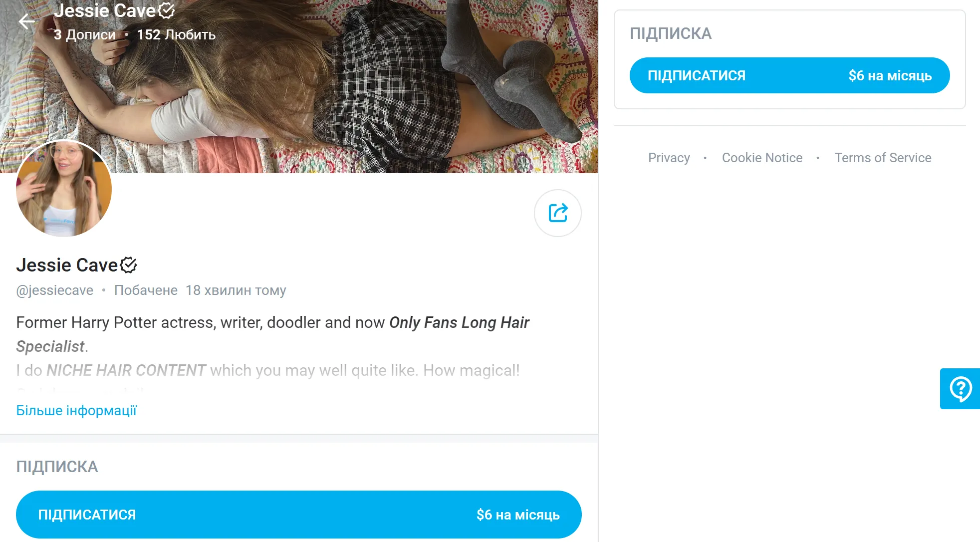The width and height of the screenshot is (980, 542).
Task: Switch to the 3 Допоси posts view
Action: click(85, 34)
